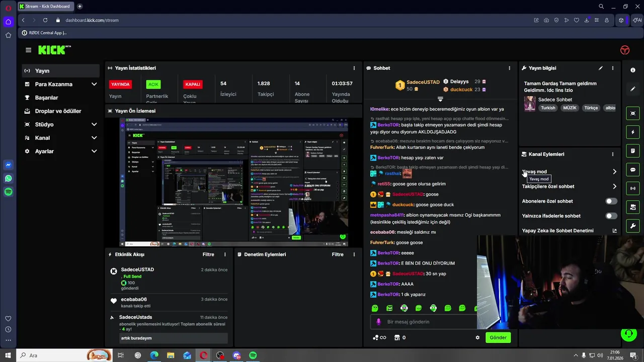
Task: Click the chat bubble sidebar icon
Action: coord(633,170)
